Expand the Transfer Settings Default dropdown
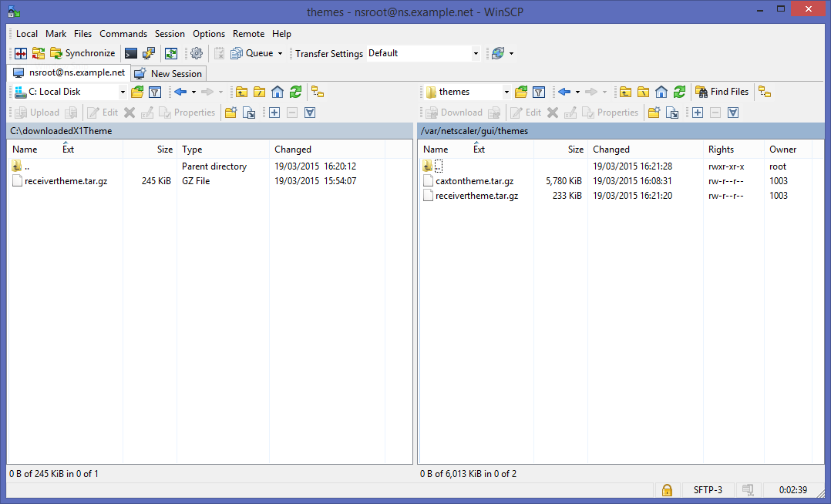The width and height of the screenshot is (831, 504). (x=476, y=54)
